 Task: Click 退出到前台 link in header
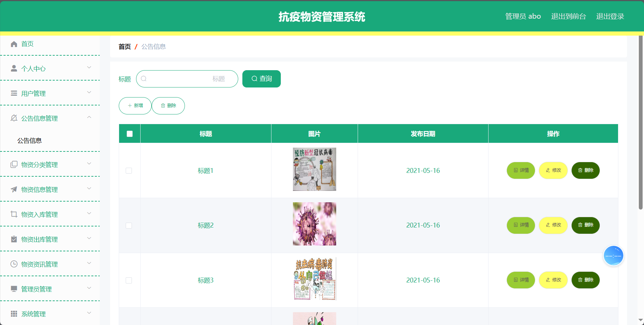[x=569, y=16]
